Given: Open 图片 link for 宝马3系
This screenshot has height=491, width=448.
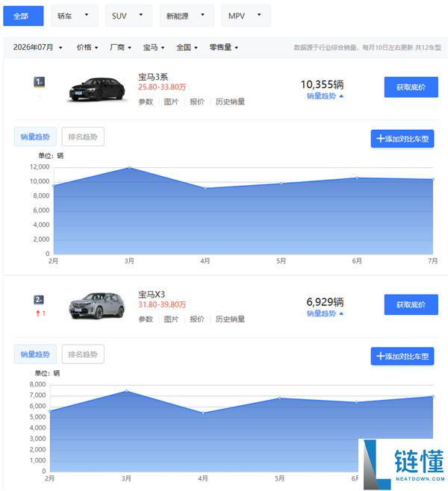Looking at the screenshot, I should point(171,101).
